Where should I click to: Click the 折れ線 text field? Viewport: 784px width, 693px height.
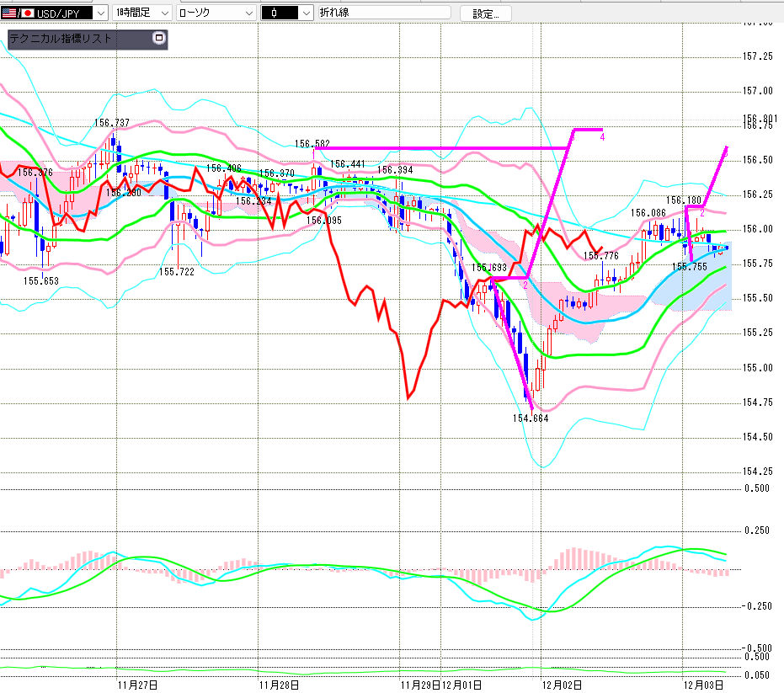click(383, 13)
